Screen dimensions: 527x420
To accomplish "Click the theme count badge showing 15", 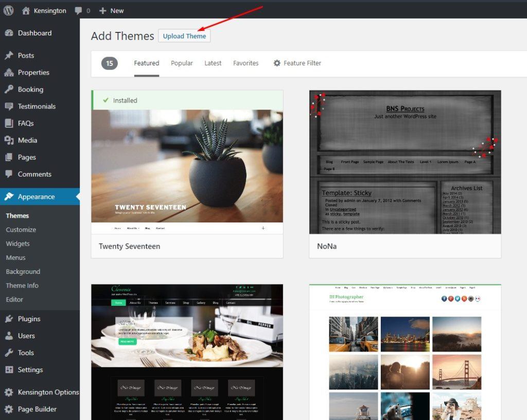I will [110, 63].
